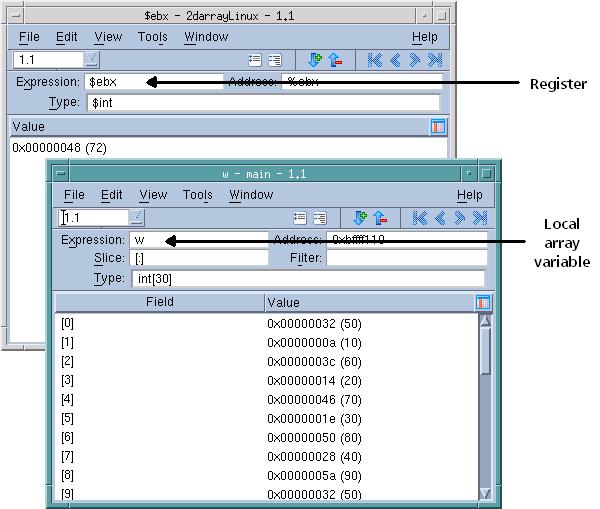The width and height of the screenshot is (600, 509).
Task: Open the View menu in the $ebx window
Action: coord(108,37)
